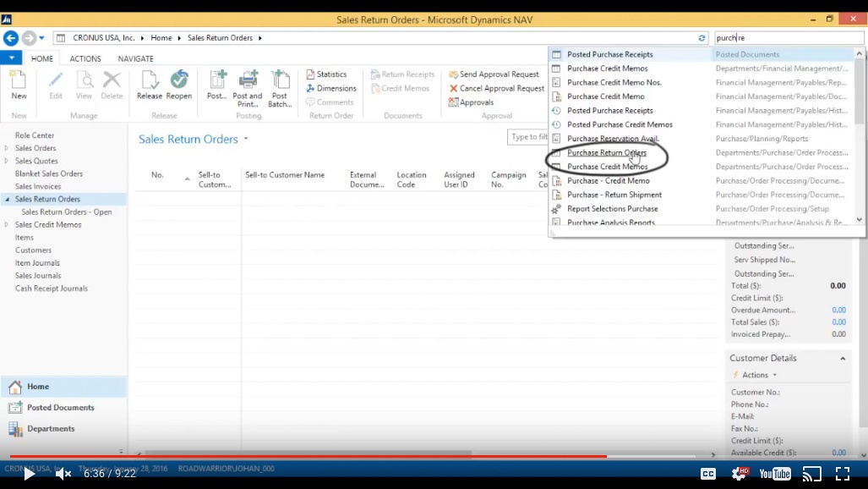Go back with the blue back arrow

(10, 38)
